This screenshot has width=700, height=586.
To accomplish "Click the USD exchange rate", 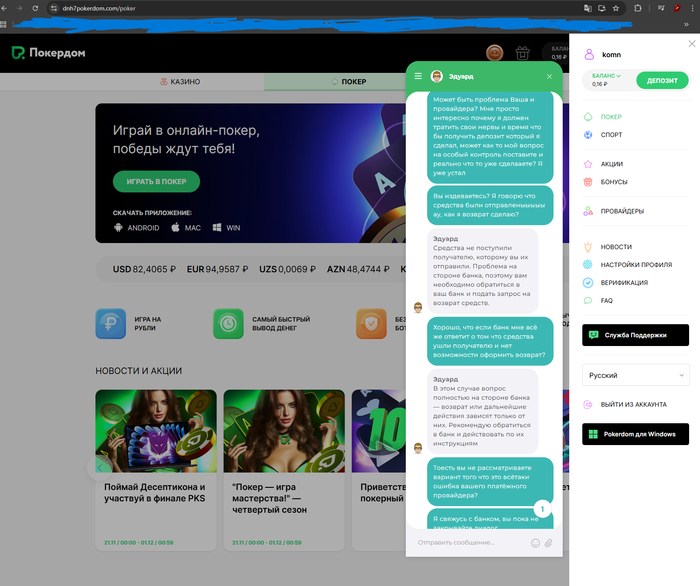I will [144, 269].
